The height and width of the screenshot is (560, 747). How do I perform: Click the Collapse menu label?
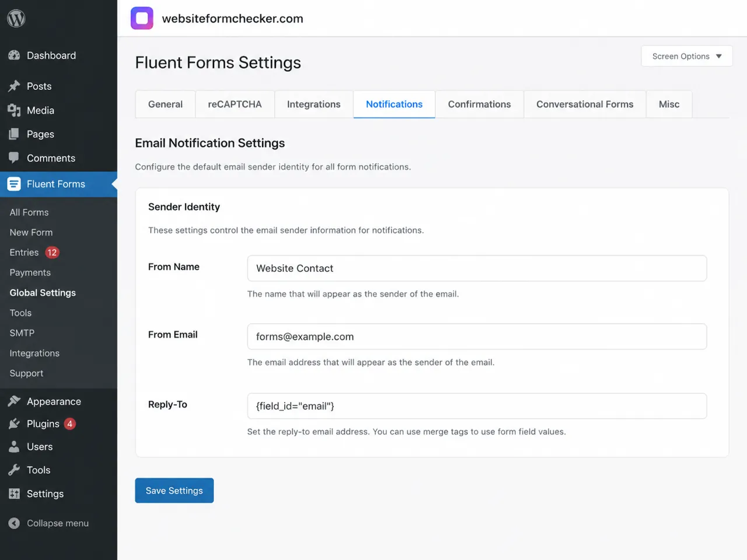click(x=58, y=523)
